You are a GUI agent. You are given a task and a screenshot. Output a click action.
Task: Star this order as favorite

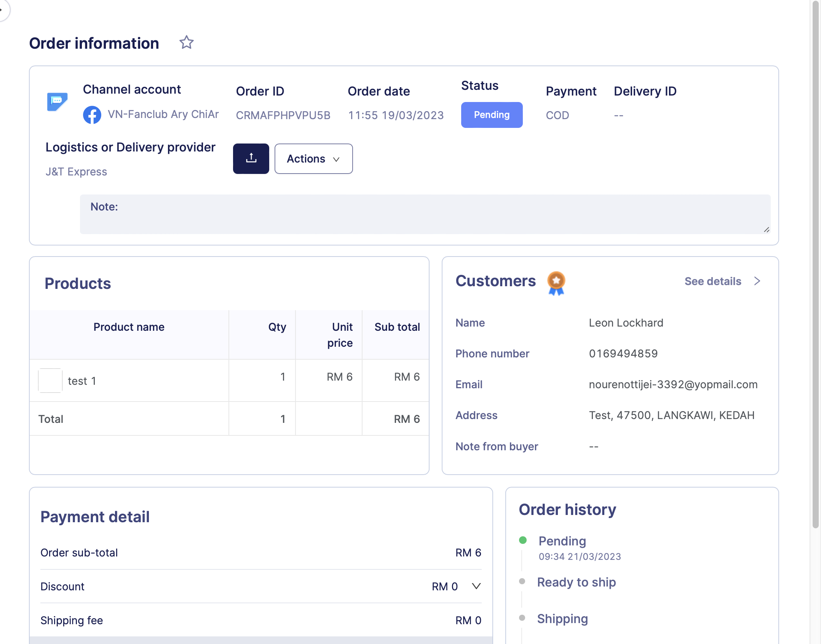tap(186, 43)
